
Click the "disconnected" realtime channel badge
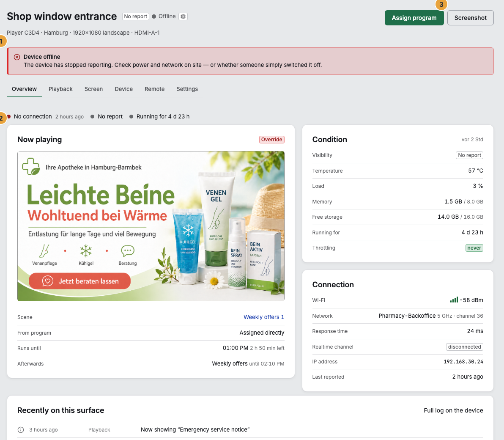(x=464, y=347)
